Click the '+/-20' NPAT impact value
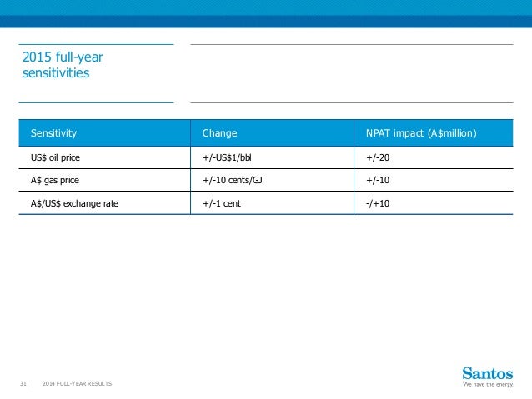 pyautogui.click(x=378, y=157)
